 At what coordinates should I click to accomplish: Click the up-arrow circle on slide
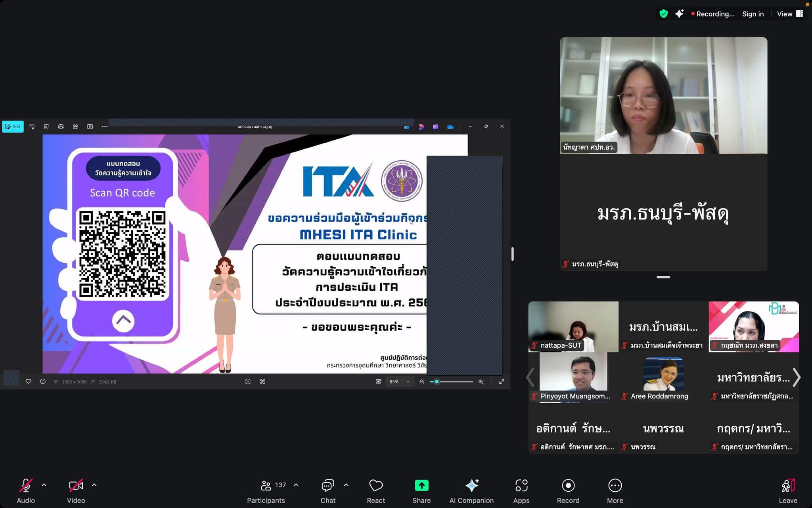click(x=123, y=321)
